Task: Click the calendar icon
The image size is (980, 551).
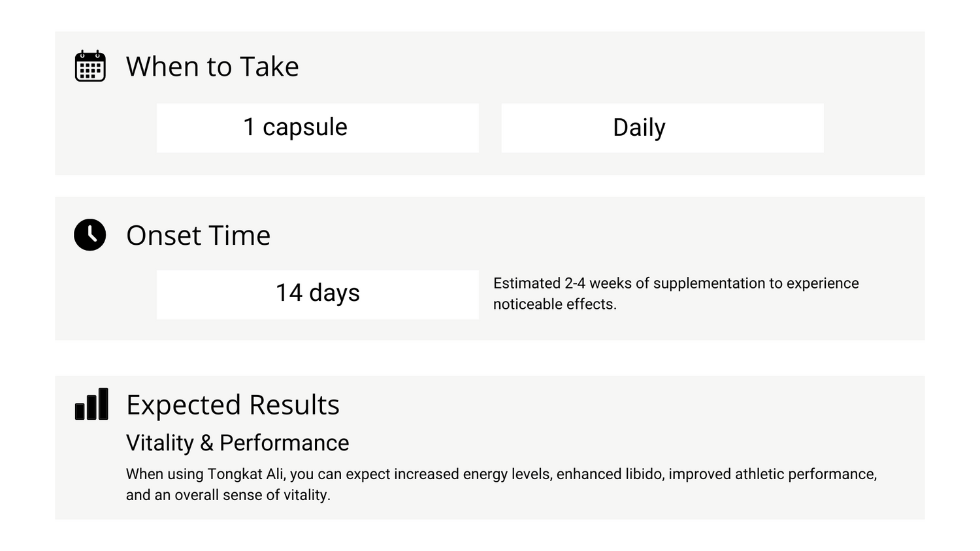Action: tap(90, 66)
